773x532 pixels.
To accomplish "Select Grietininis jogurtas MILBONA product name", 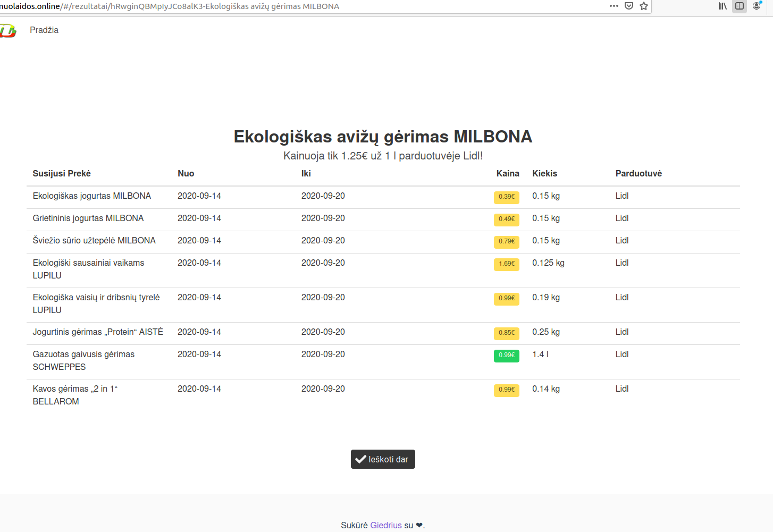I will [88, 218].
